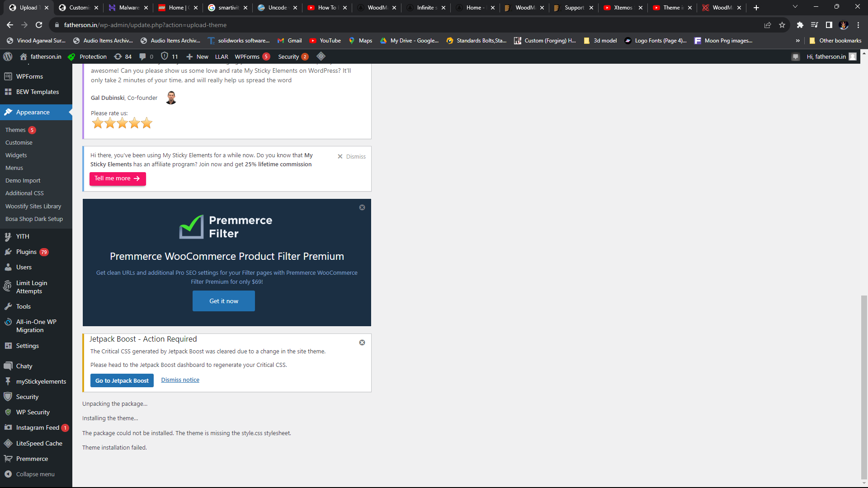Open the browser Extensions puzzle icon
The width and height of the screenshot is (868, 488).
pyautogui.click(x=800, y=25)
